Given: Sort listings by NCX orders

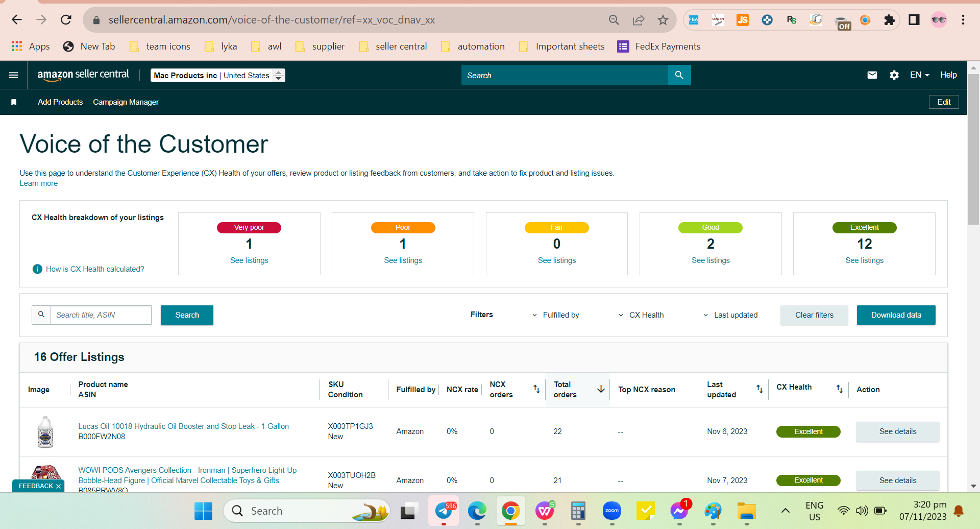Looking at the screenshot, I should pyautogui.click(x=536, y=389).
